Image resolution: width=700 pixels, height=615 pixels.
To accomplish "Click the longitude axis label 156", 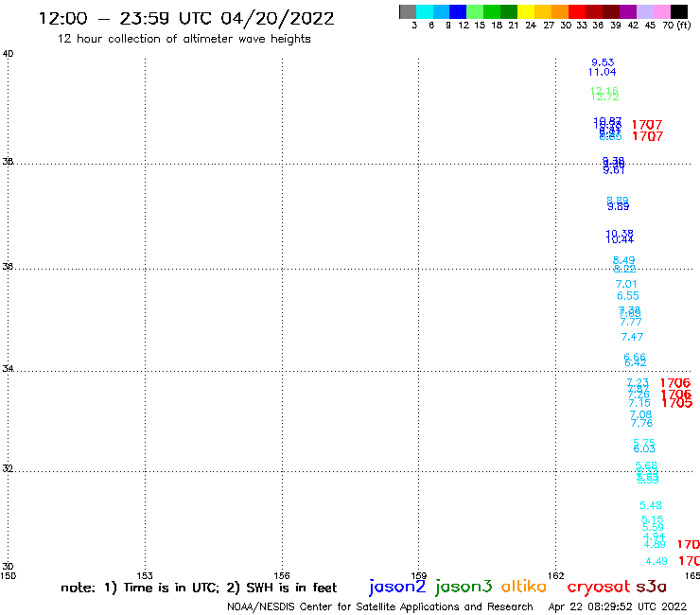I will click(x=282, y=575).
